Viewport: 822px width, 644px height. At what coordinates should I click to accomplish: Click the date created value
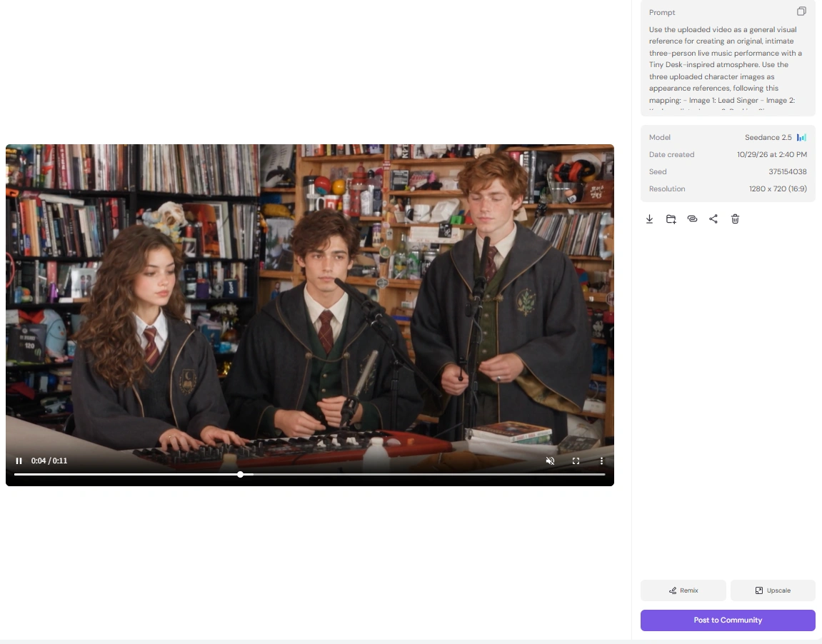772,155
